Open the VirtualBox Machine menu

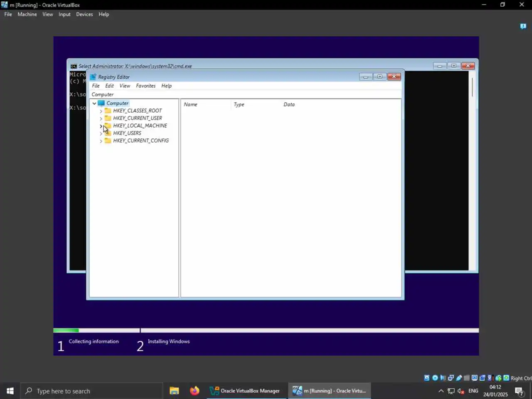pyautogui.click(x=27, y=14)
